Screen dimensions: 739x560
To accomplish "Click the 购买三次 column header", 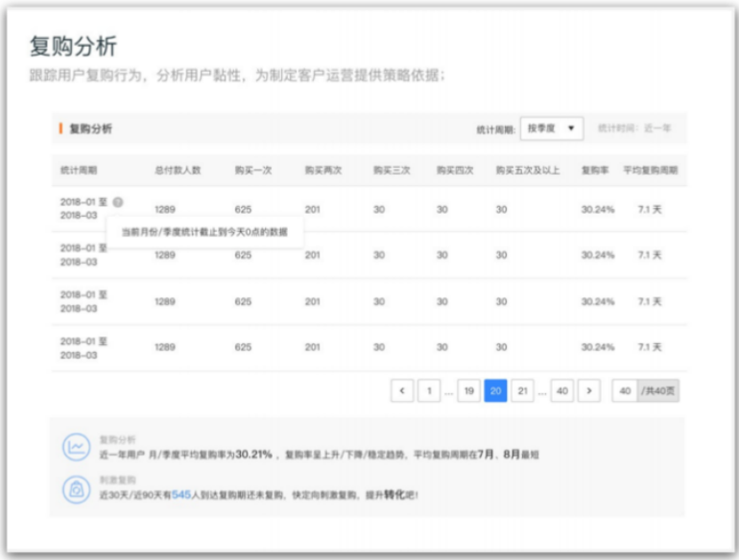I will point(392,170).
